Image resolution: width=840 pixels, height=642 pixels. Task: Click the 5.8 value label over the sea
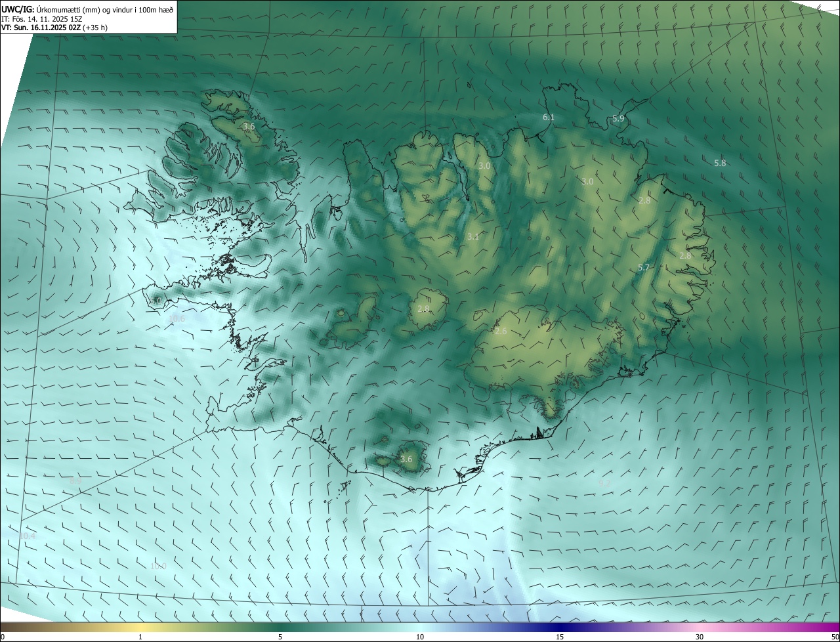point(720,163)
